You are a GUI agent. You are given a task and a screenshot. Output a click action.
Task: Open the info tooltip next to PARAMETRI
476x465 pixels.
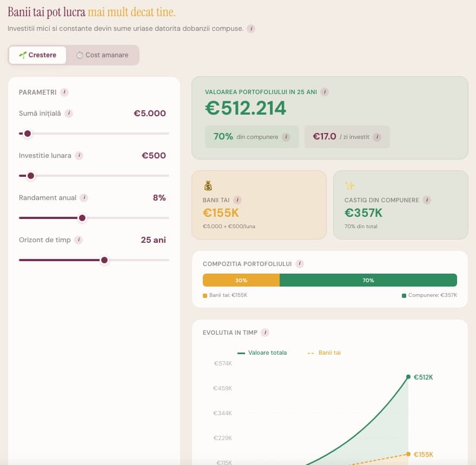click(64, 92)
